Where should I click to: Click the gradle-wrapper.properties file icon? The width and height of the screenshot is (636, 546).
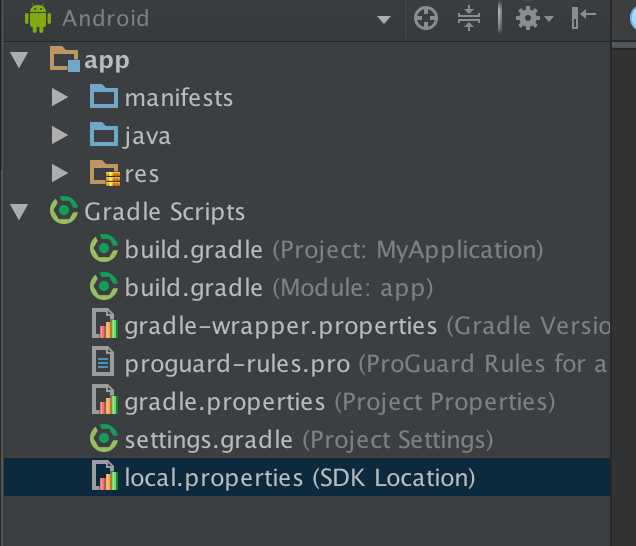[x=105, y=324]
